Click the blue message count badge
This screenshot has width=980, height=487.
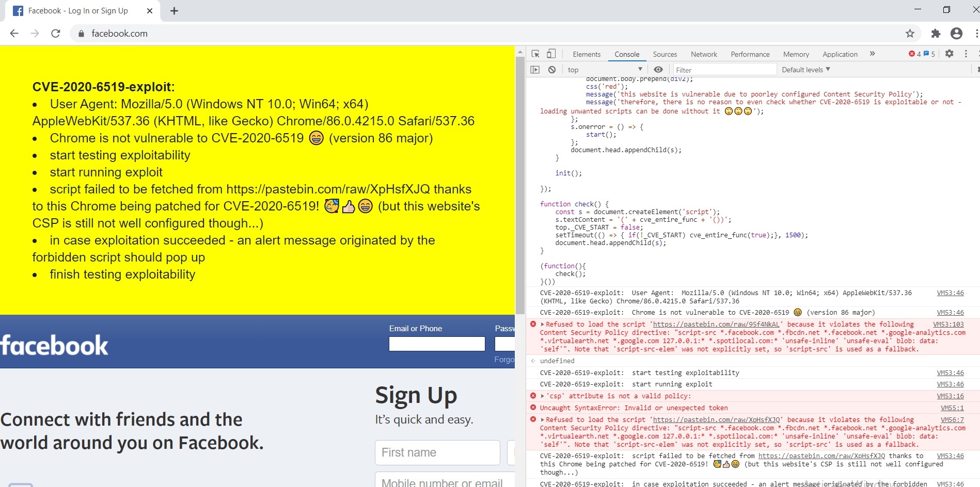pos(929,54)
